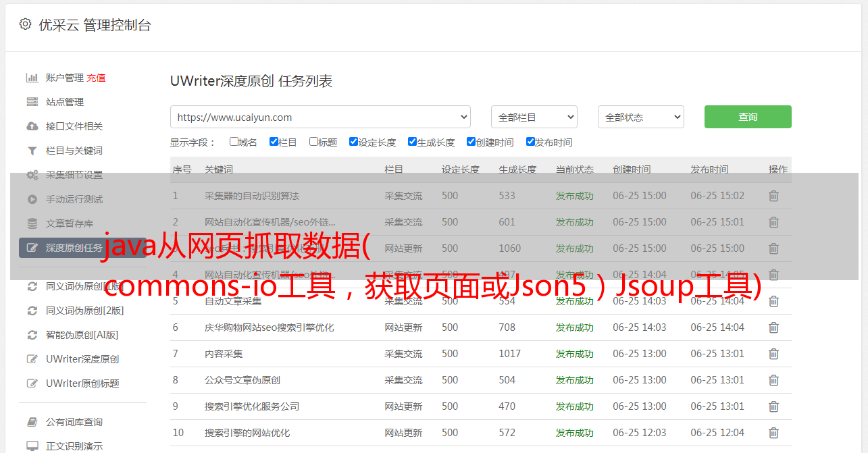Open 站点管理 in the sidebar
Viewport: 868px width, 453px height.
tap(65, 102)
